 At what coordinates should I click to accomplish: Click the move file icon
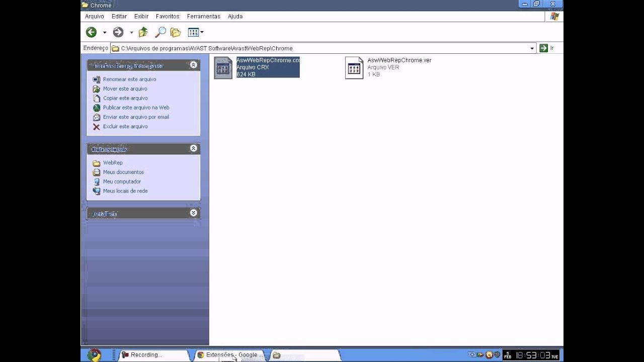(97, 89)
